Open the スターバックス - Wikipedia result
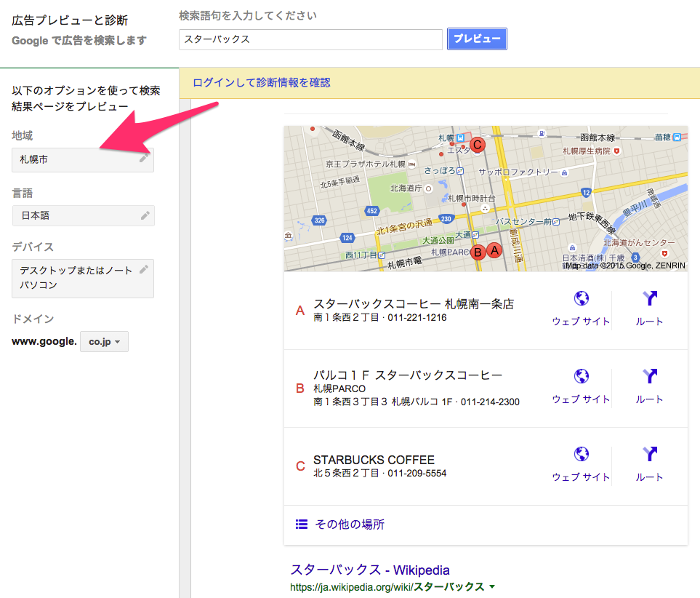The image size is (700, 598). tap(370, 570)
